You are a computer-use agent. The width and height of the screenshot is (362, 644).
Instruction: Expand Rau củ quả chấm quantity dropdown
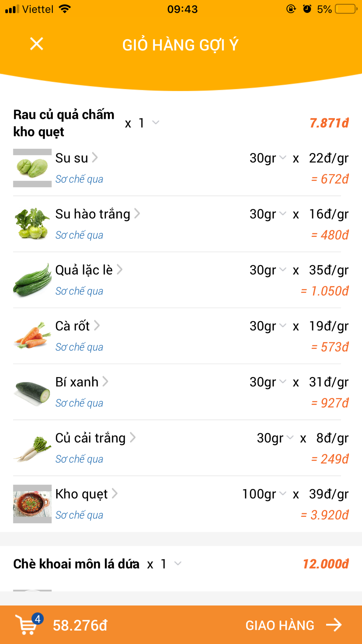coord(156,123)
